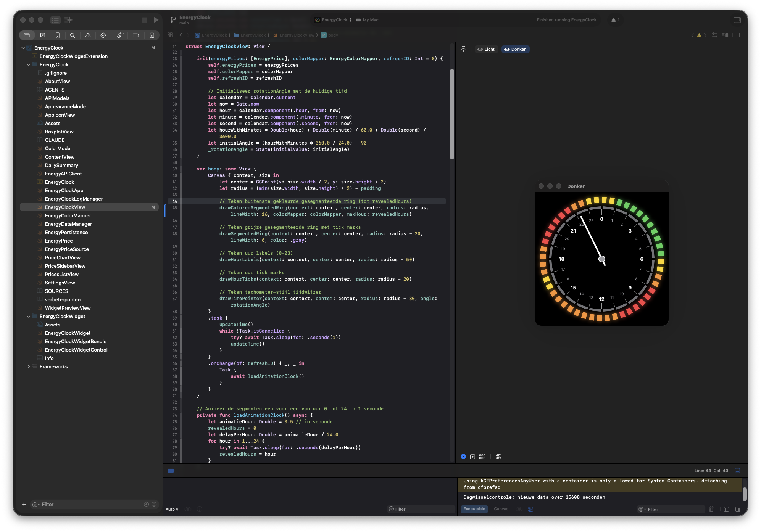The height and width of the screenshot is (532, 761).
Task: Click the warning badge showing 1 issue
Action: (615, 20)
